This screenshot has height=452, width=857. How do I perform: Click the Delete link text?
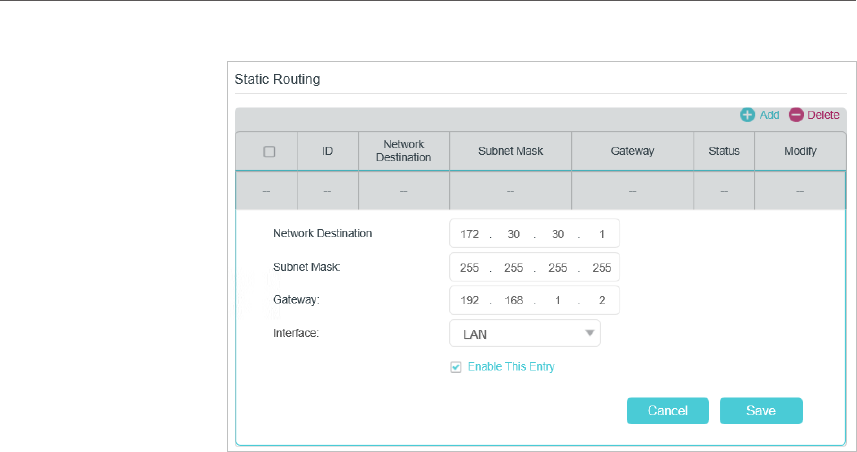point(823,115)
